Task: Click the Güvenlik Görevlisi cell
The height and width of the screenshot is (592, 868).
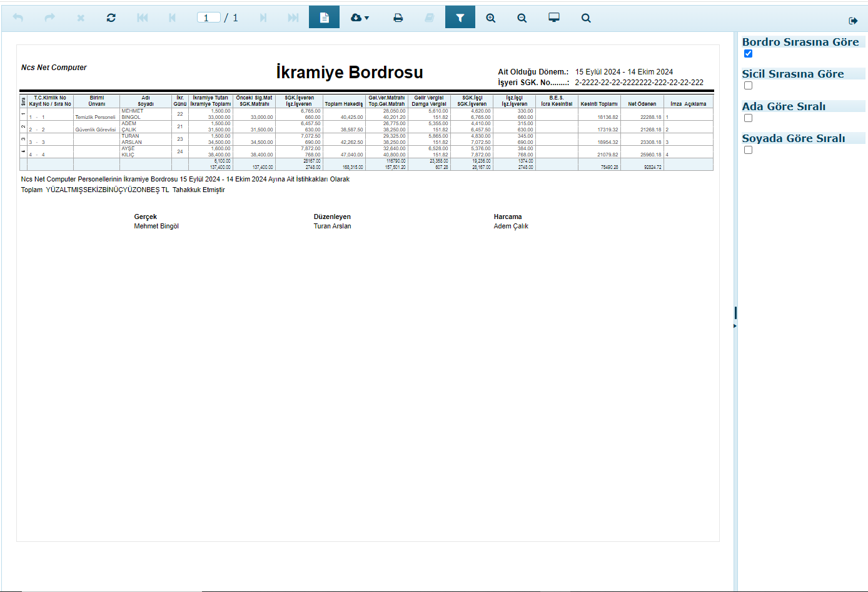Action: (96, 130)
